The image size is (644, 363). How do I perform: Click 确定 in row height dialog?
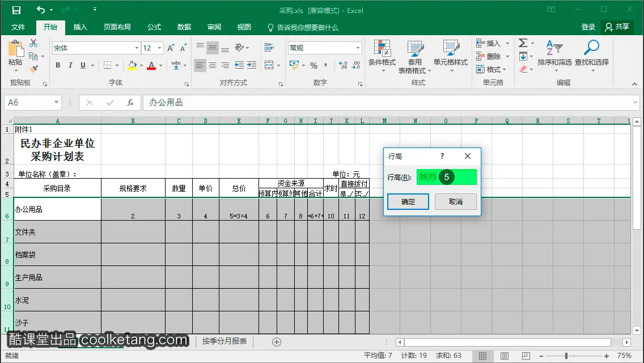(x=408, y=202)
